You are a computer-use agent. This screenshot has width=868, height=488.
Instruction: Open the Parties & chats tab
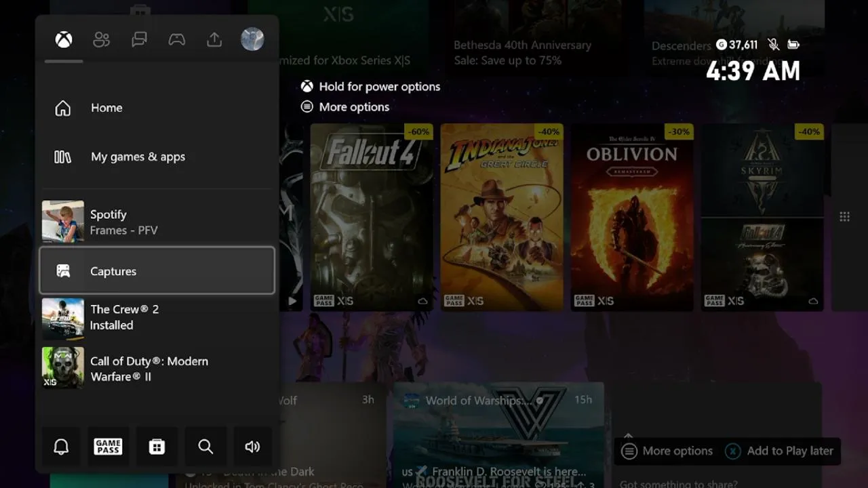(139, 40)
